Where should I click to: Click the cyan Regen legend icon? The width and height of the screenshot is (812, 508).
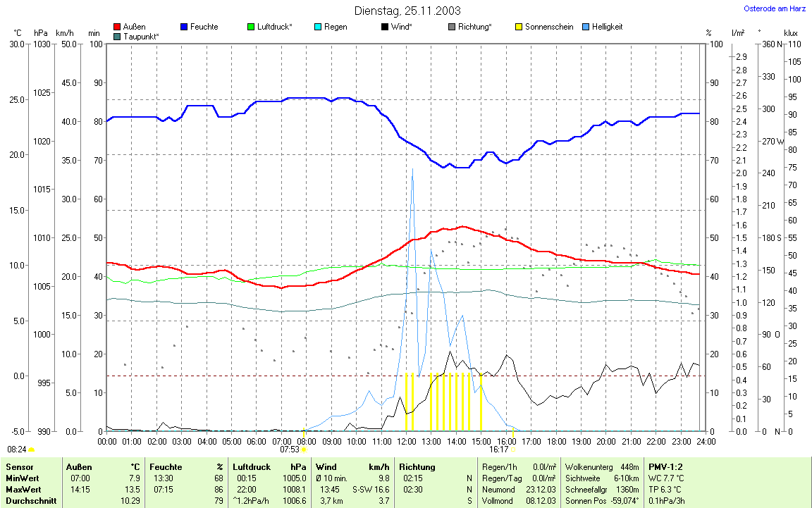[318, 27]
